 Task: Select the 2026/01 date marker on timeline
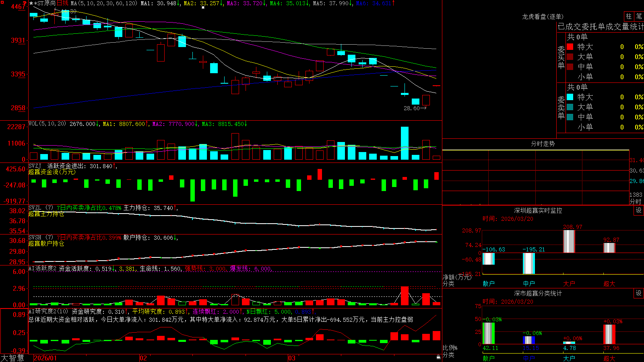click(45, 358)
